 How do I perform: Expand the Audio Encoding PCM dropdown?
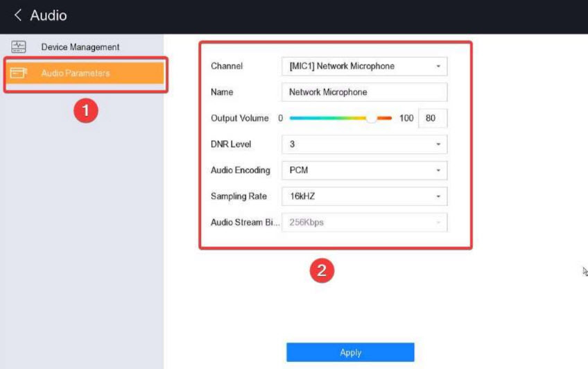(364, 170)
